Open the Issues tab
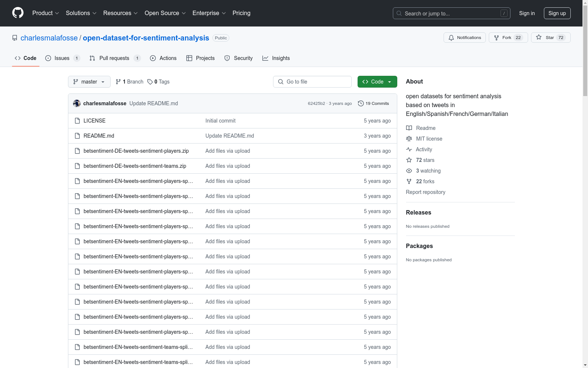The height and width of the screenshot is (368, 588). pos(62,58)
